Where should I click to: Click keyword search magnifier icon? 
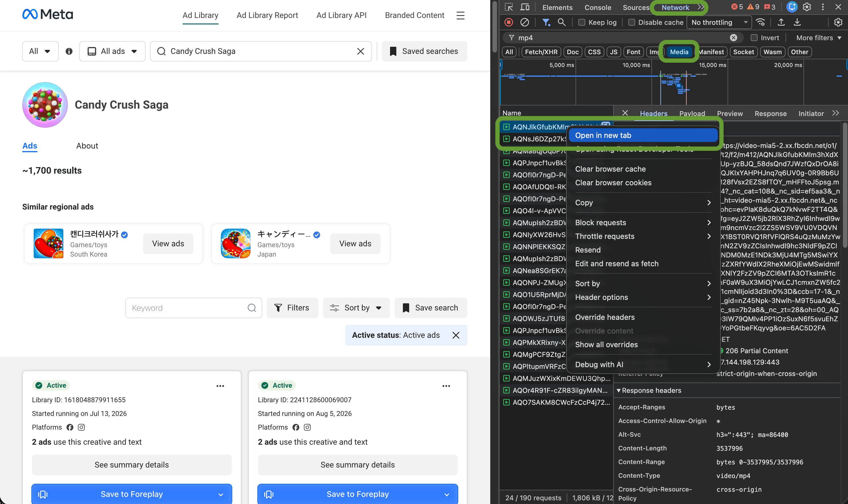tap(252, 308)
